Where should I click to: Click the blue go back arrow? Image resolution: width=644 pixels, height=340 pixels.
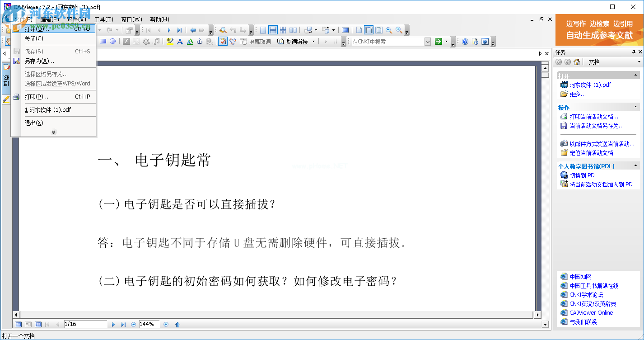[x=193, y=30]
